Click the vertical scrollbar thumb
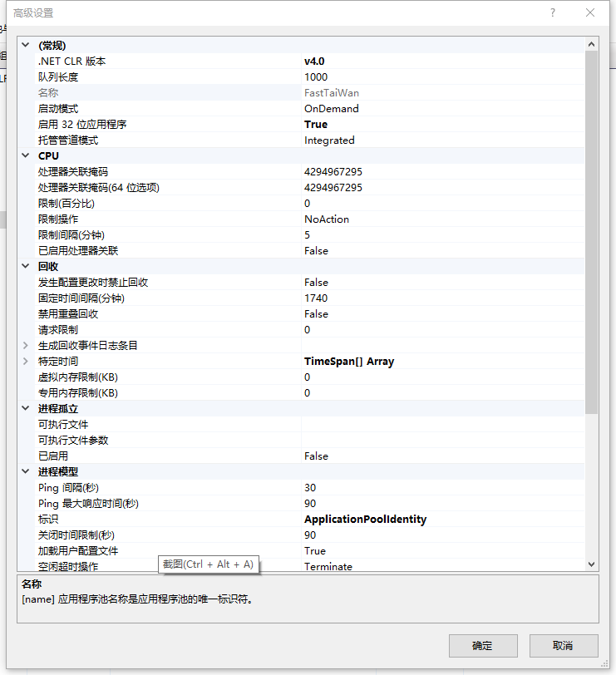 tap(591, 233)
